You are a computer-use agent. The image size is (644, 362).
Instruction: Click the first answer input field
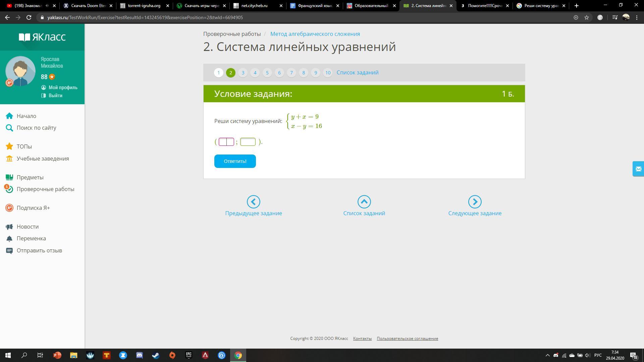click(x=226, y=142)
